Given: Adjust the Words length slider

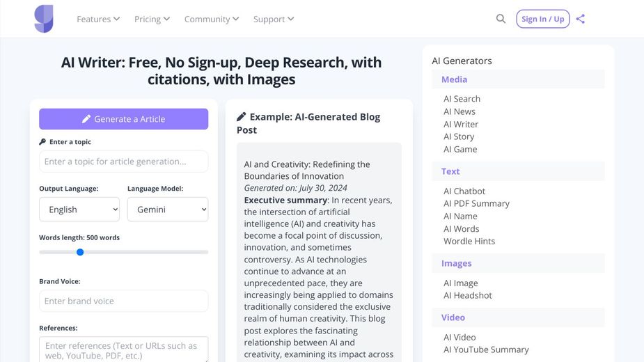Looking at the screenshot, I should tap(80, 252).
